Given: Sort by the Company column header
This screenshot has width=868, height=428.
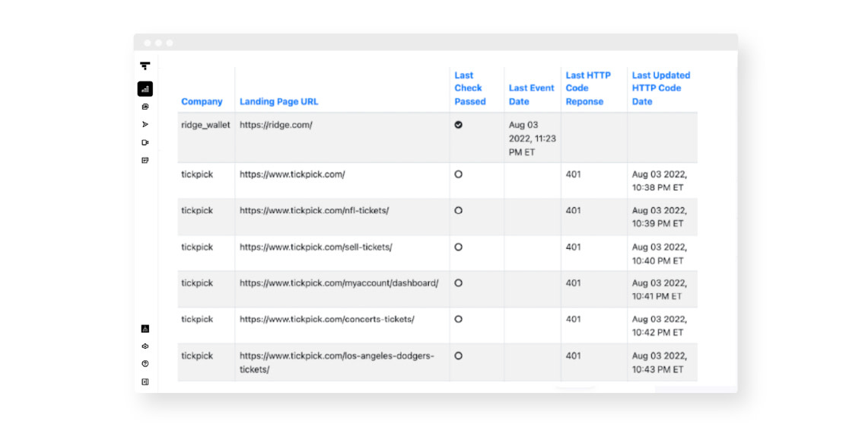Looking at the screenshot, I should point(202,101).
